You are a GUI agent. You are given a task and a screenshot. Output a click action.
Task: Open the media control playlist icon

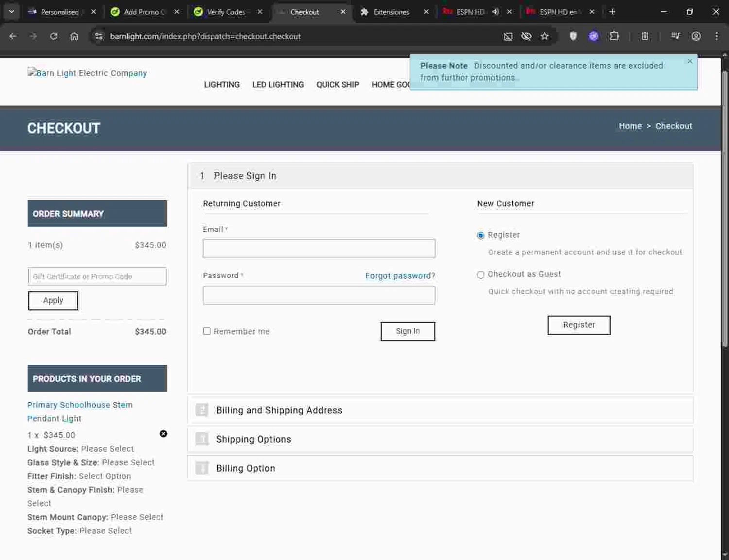[676, 36]
